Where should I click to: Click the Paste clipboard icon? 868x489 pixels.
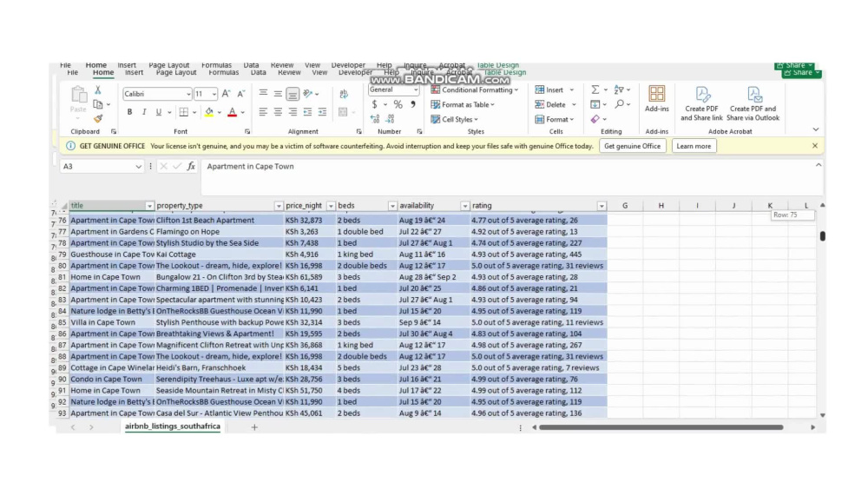(78, 96)
